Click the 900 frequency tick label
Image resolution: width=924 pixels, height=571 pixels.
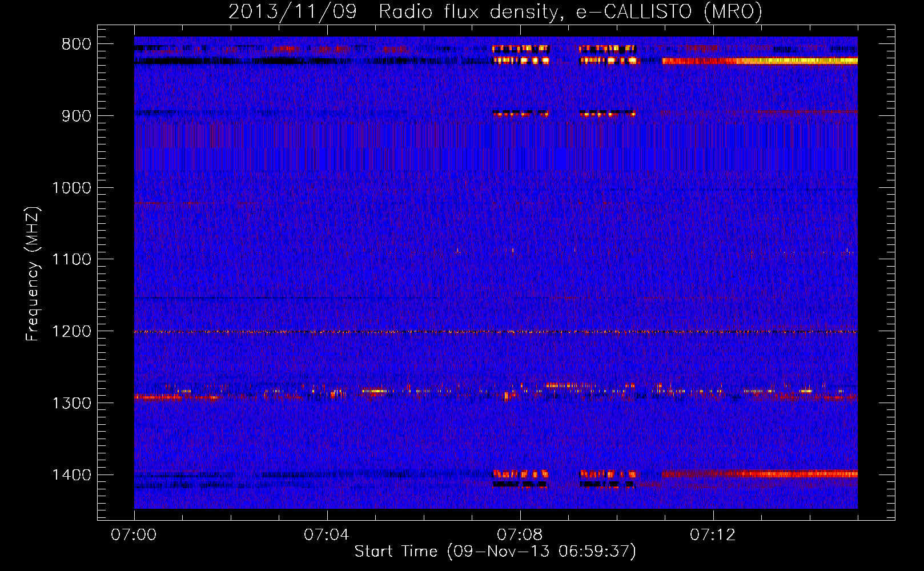pos(77,116)
